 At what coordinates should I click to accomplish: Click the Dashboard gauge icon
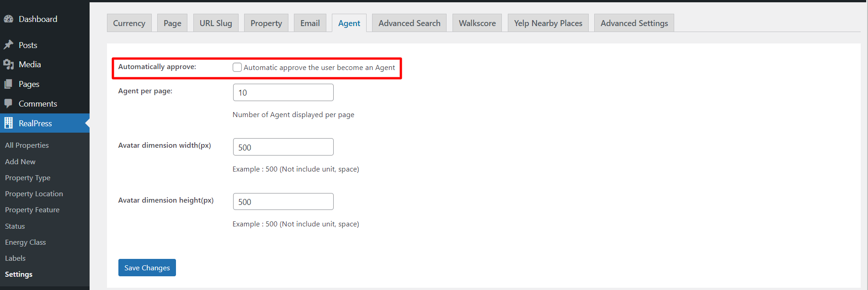coord(8,19)
